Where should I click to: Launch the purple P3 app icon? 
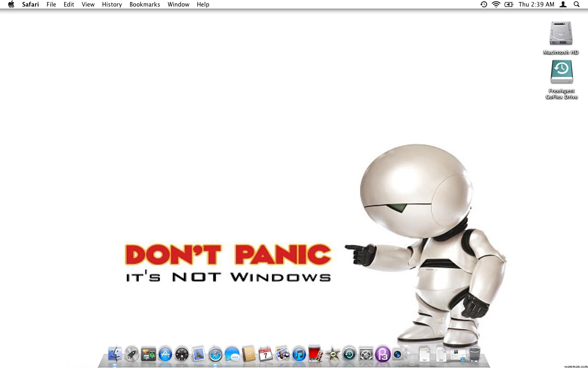click(383, 354)
